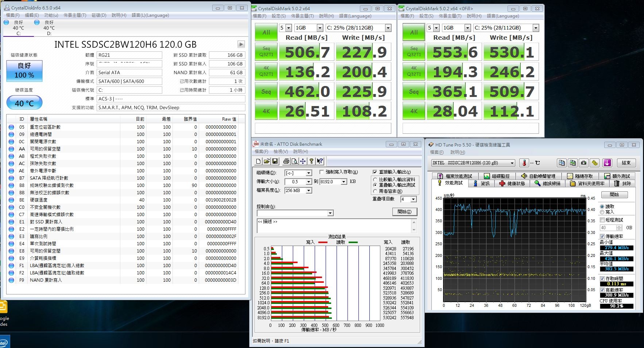Viewport: 644px width, 348px height.
Task: Click Save floppy icon in ATTO toolbar
Action: click(x=275, y=161)
